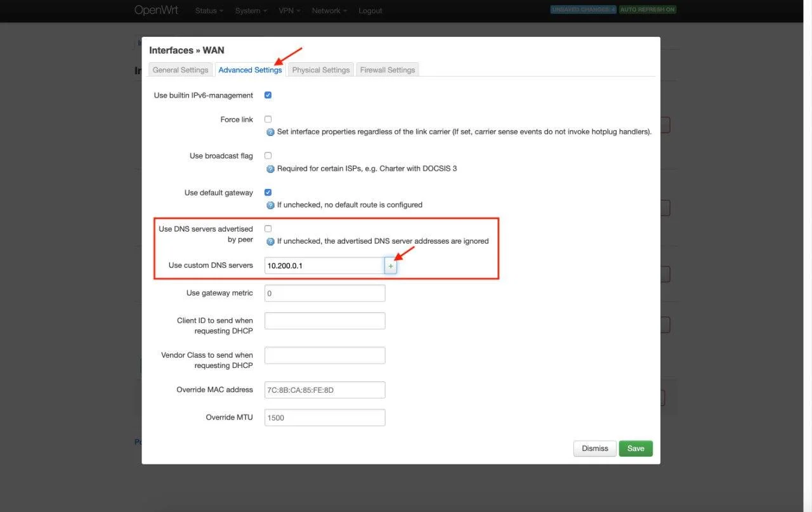Select the Firewall Settings tab

point(387,70)
